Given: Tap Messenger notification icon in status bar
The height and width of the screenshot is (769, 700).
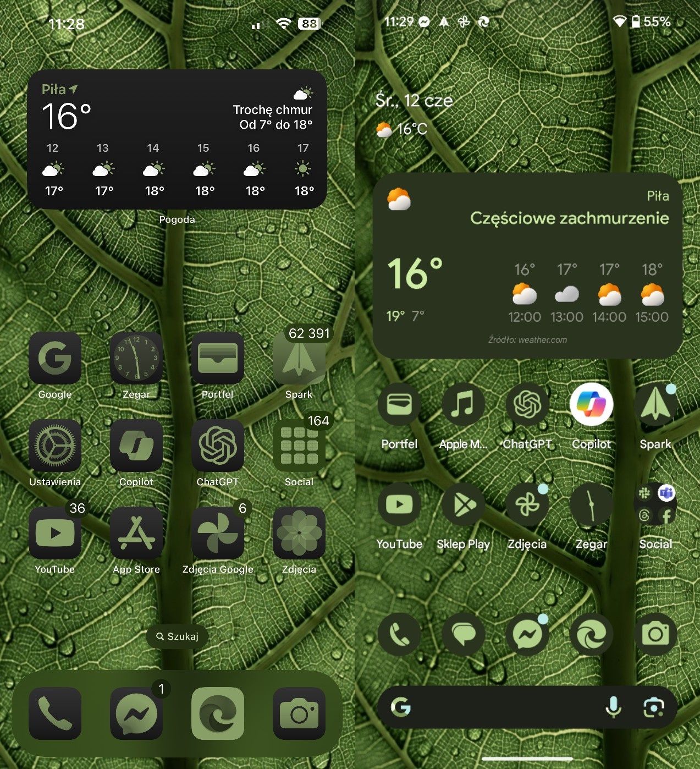Looking at the screenshot, I should tap(424, 22).
